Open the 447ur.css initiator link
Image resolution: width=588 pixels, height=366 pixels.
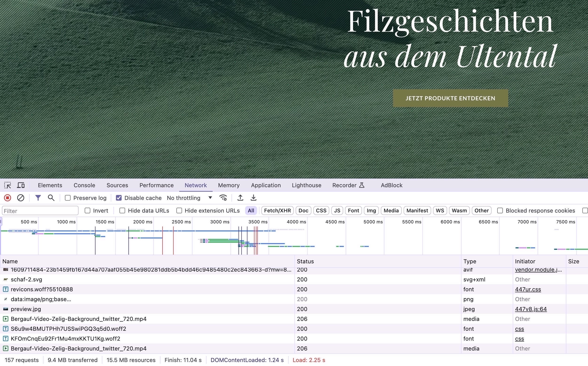528,289
